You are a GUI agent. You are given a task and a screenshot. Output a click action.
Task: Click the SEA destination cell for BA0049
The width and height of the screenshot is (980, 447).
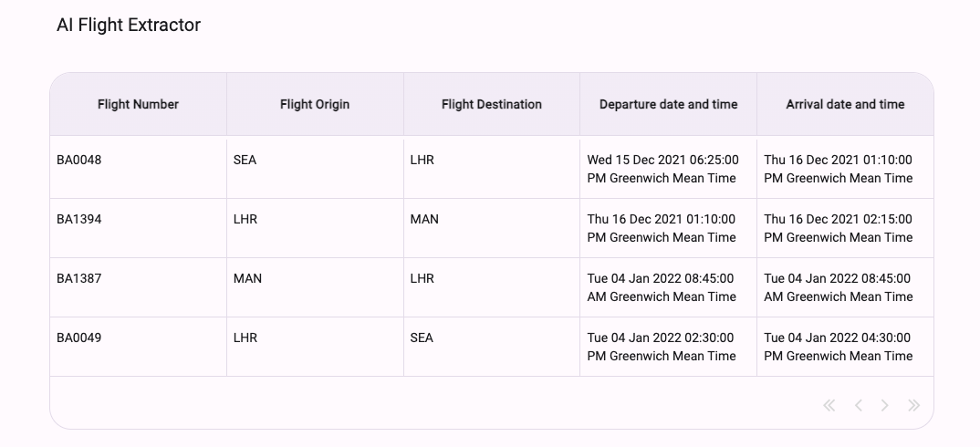point(422,338)
